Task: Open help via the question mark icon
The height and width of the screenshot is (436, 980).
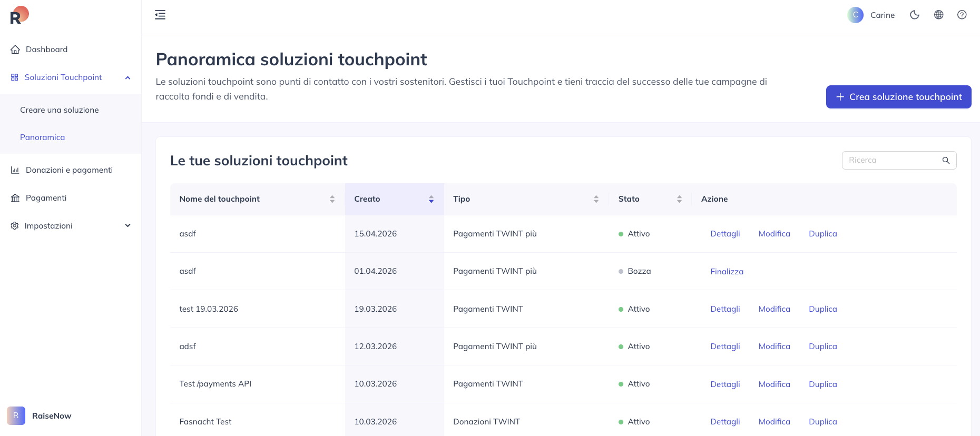Action: click(962, 15)
